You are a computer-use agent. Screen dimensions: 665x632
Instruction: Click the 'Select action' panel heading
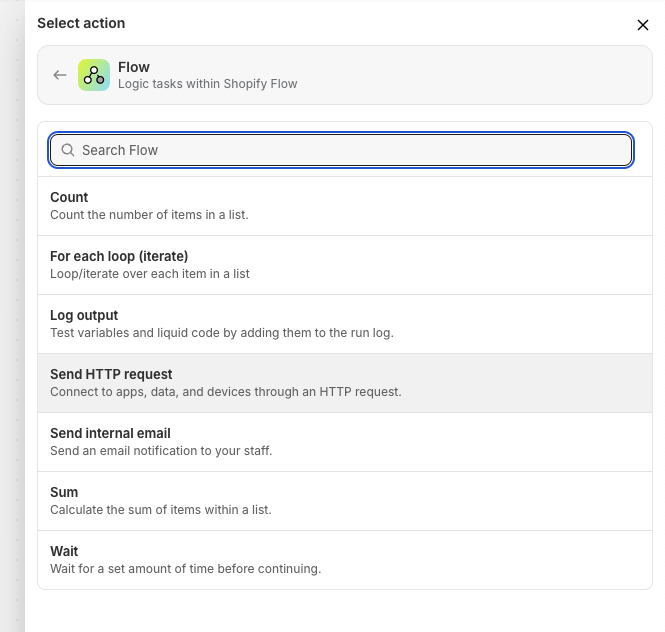point(81,23)
